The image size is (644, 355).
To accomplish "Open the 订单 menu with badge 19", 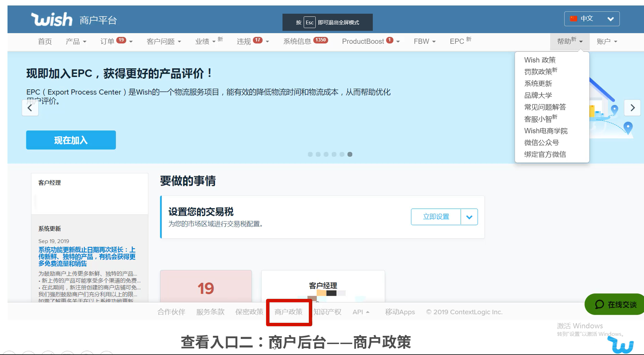I will pos(116,41).
